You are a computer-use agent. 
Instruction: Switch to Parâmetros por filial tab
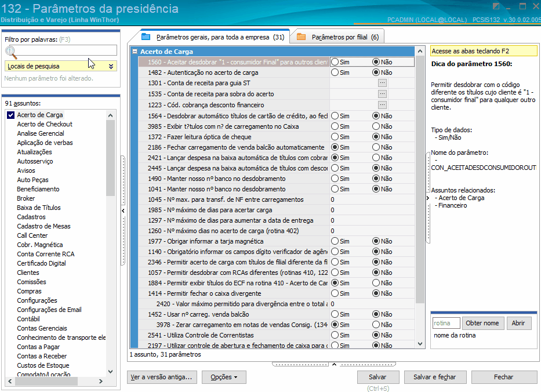click(338, 37)
